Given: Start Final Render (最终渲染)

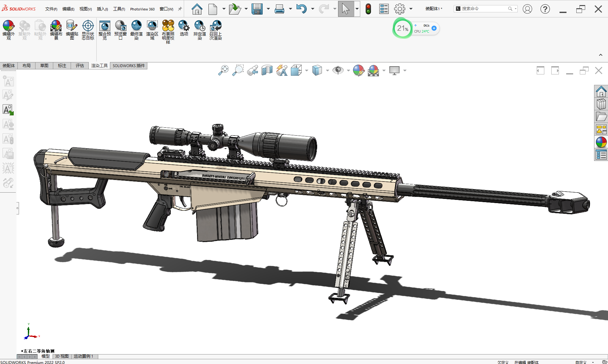Looking at the screenshot, I should click(136, 30).
